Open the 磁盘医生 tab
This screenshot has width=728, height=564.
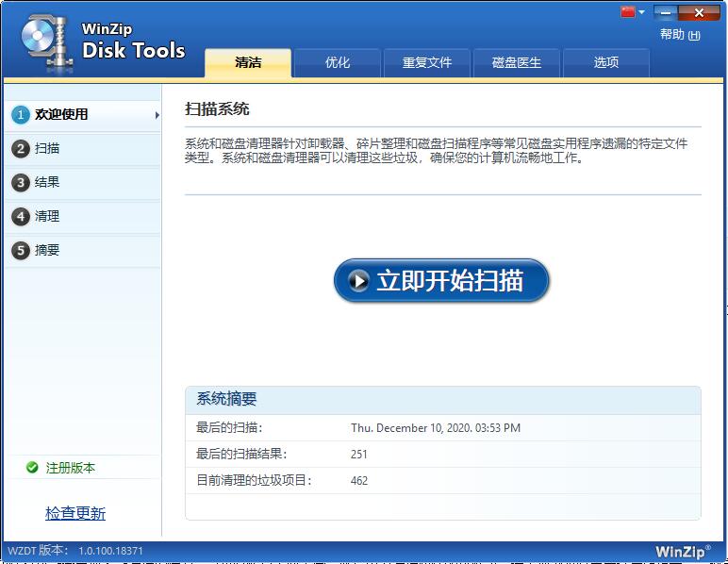click(x=517, y=62)
